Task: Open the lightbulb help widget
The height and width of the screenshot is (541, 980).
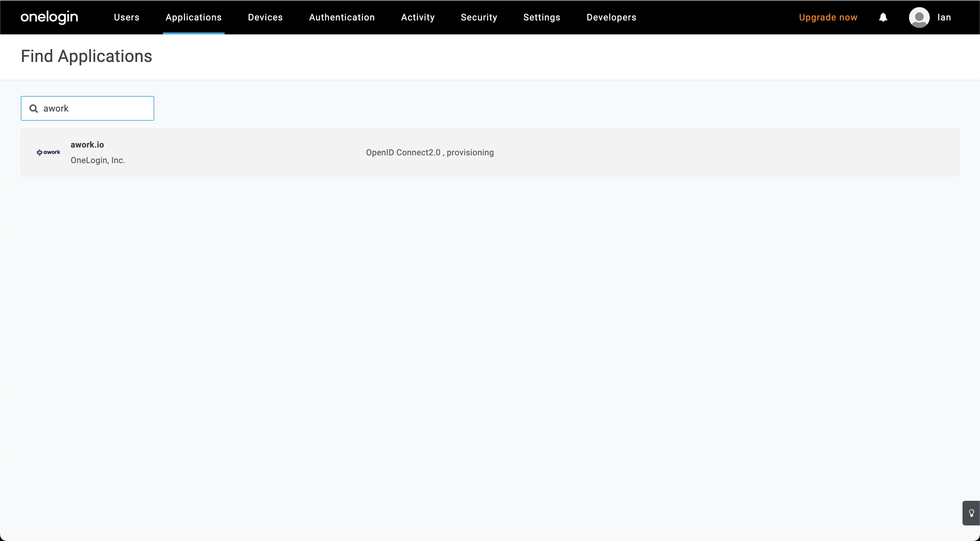Action: pyautogui.click(x=971, y=513)
